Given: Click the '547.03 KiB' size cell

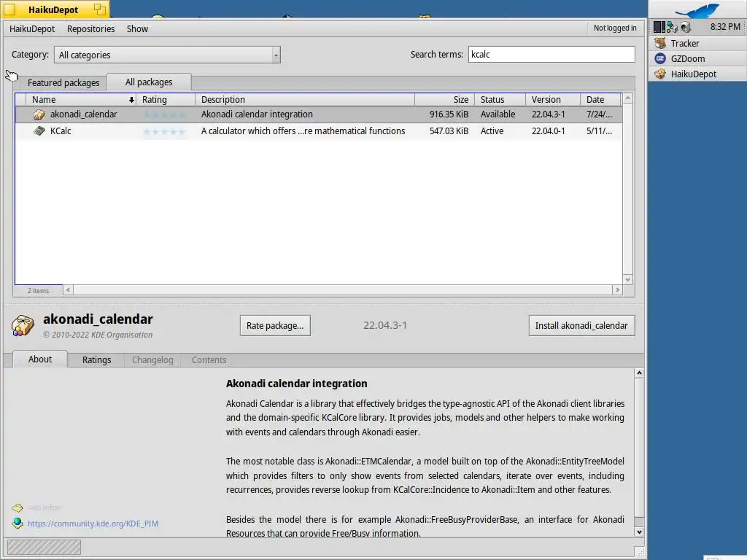Looking at the screenshot, I should coord(449,131).
